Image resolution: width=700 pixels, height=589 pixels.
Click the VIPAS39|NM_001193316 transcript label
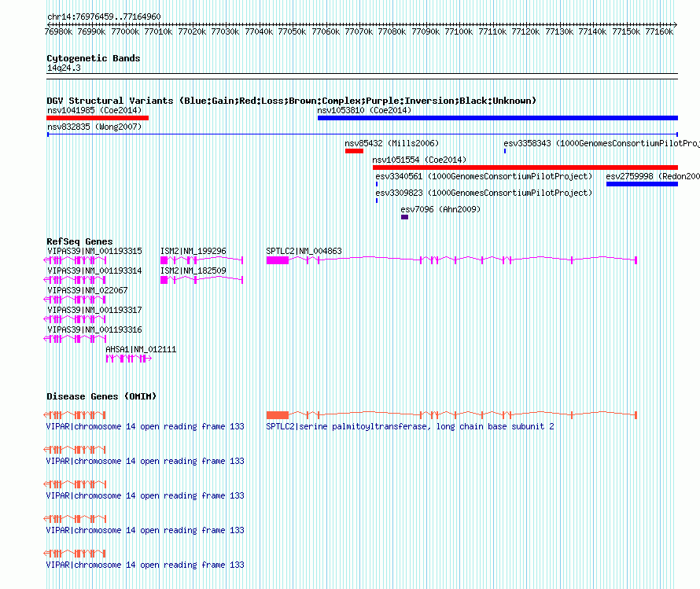click(94, 329)
